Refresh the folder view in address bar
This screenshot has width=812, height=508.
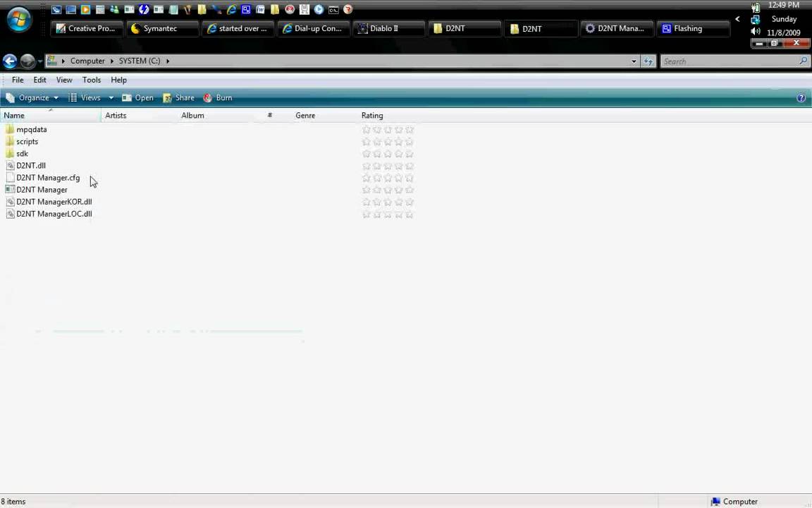click(x=648, y=61)
